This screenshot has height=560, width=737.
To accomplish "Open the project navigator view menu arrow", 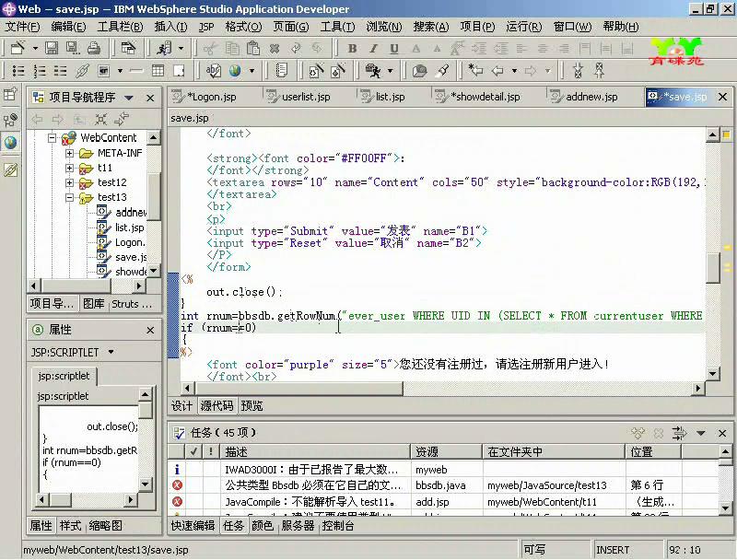I will click(128, 98).
